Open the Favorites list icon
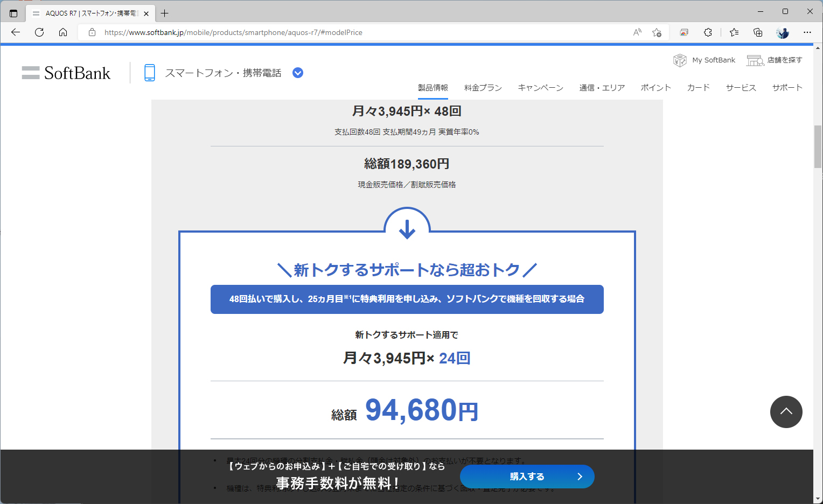The height and width of the screenshot is (504, 823). pos(734,32)
